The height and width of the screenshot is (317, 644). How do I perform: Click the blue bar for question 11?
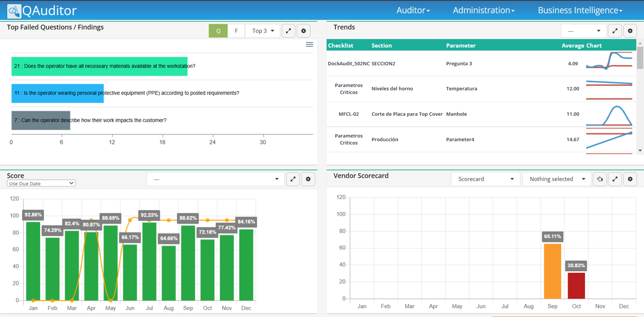[x=57, y=94]
